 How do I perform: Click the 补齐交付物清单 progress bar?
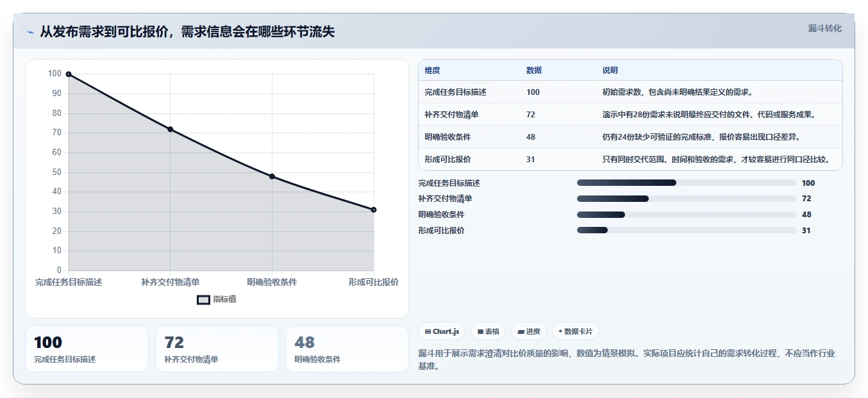tap(687, 199)
